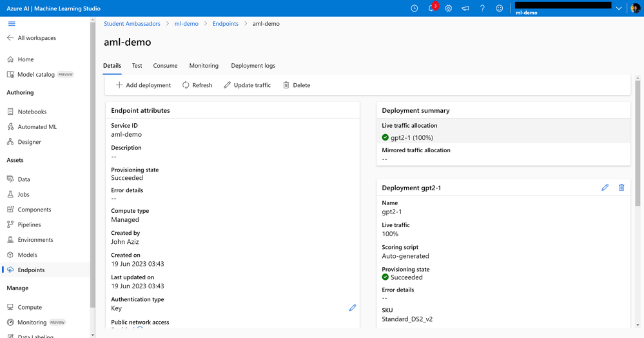Screen dimensions: 644x338
Task: Collapse the hamburger navigation menu
Action: [12, 24]
